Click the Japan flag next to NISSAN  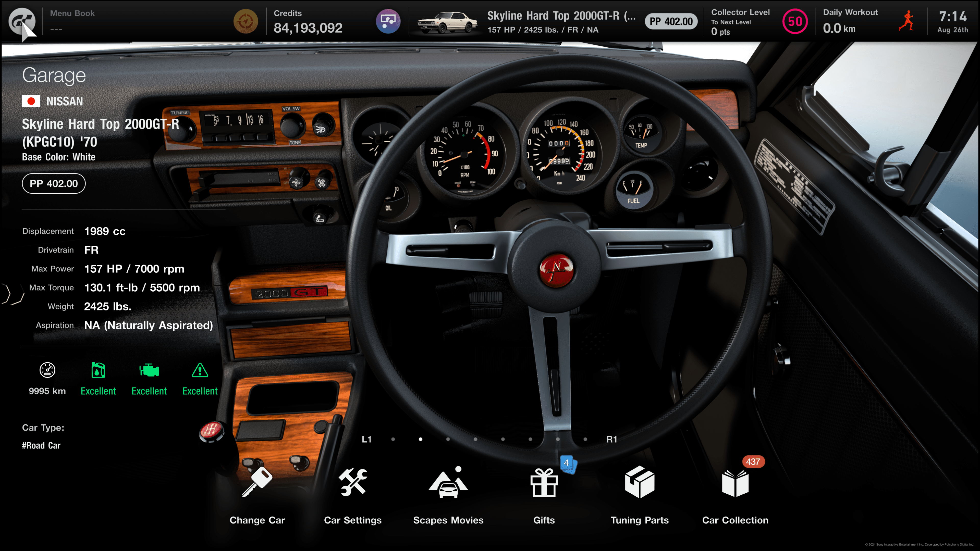pos(31,101)
